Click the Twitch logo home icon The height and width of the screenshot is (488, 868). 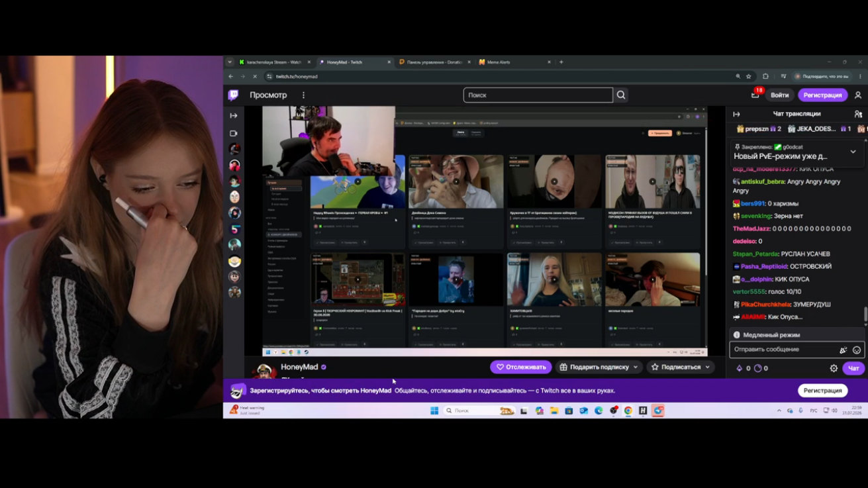point(234,95)
